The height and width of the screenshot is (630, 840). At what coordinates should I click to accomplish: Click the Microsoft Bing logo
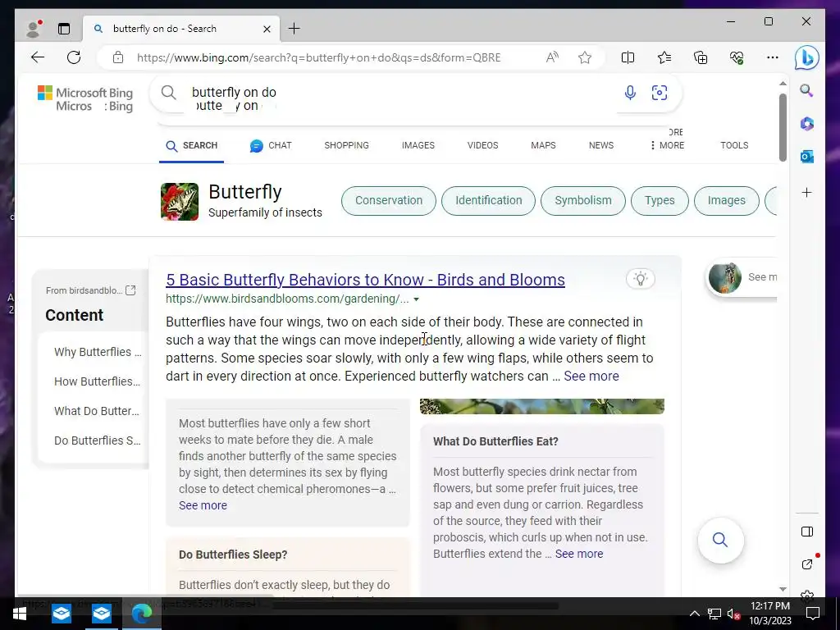pyautogui.click(x=85, y=93)
